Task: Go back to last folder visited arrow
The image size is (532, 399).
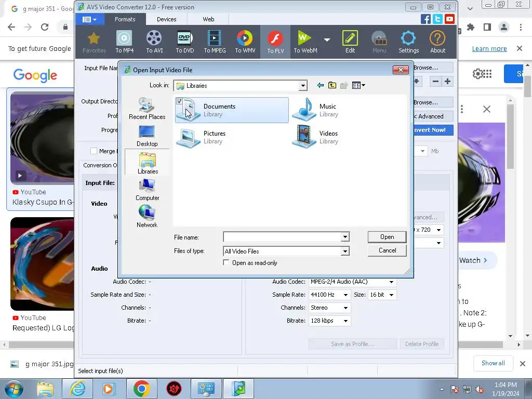Action: 320,85
